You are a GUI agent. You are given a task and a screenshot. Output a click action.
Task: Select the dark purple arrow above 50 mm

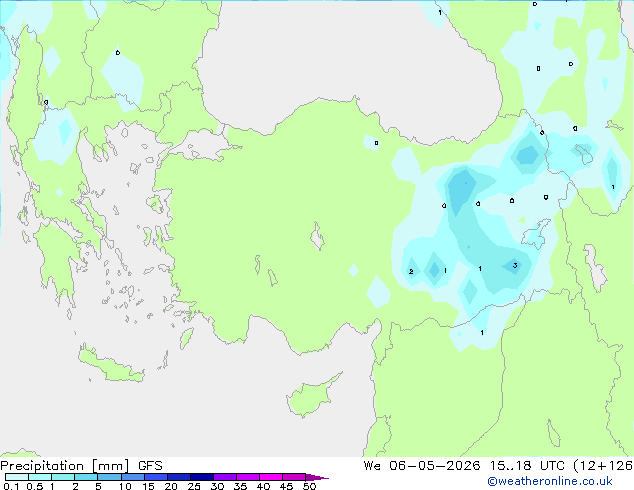pyautogui.click(x=317, y=477)
